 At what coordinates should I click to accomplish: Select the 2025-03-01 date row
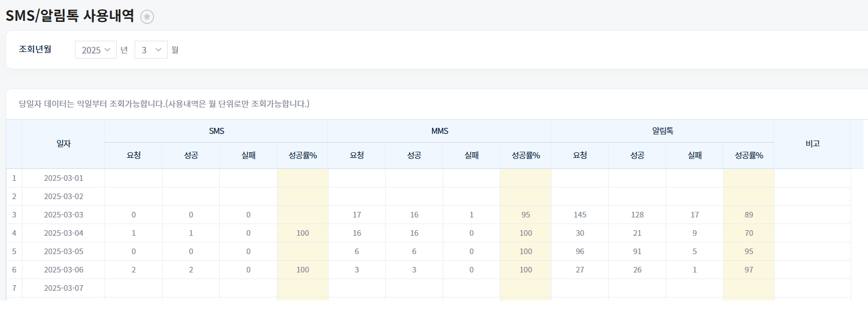coord(63,178)
